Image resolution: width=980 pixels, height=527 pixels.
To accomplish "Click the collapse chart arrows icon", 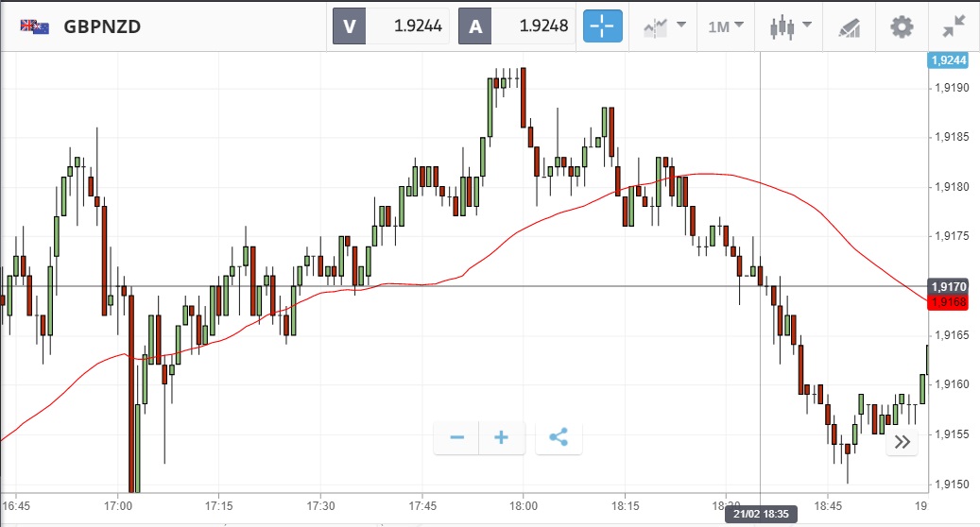I will [954, 26].
